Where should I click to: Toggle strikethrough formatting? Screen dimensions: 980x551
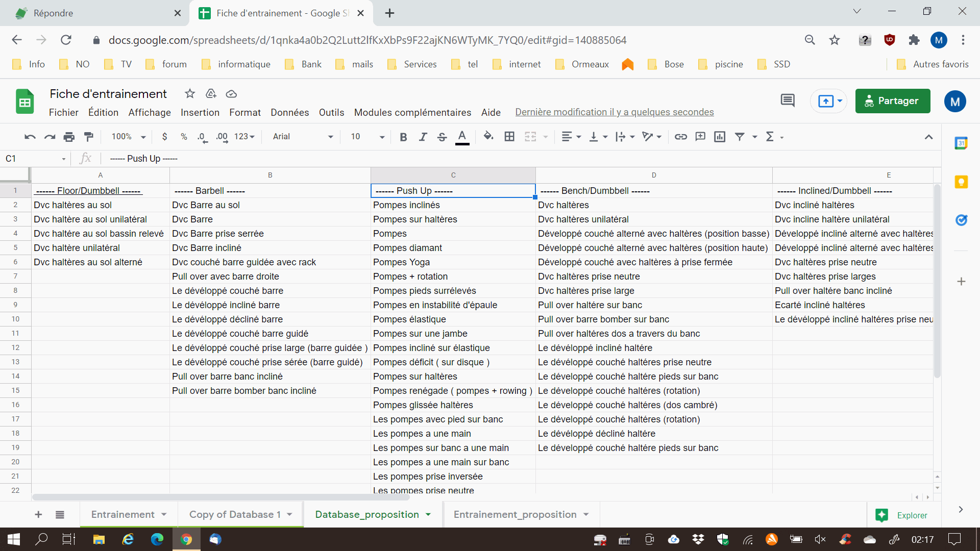pyautogui.click(x=442, y=137)
